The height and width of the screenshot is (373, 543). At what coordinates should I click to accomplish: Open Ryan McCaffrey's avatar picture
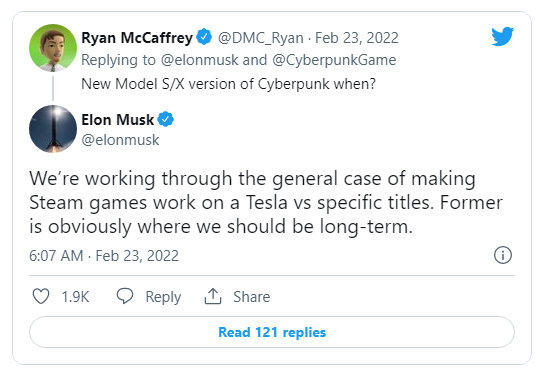53,47
